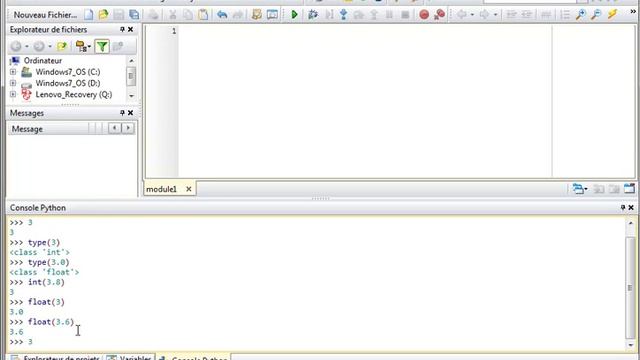Switch to the module1 editor tab
640x360 pixels.
162,189
